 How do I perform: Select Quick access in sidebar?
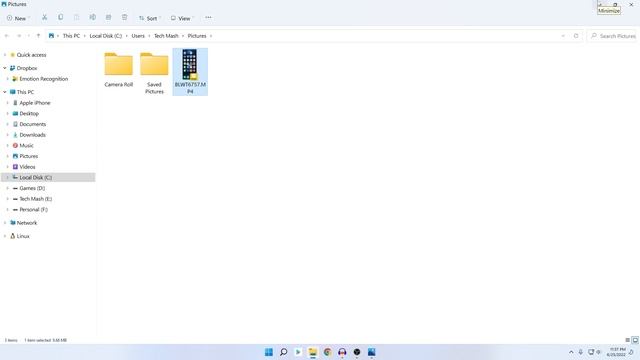pyautogui.click(x=31, y=55)
